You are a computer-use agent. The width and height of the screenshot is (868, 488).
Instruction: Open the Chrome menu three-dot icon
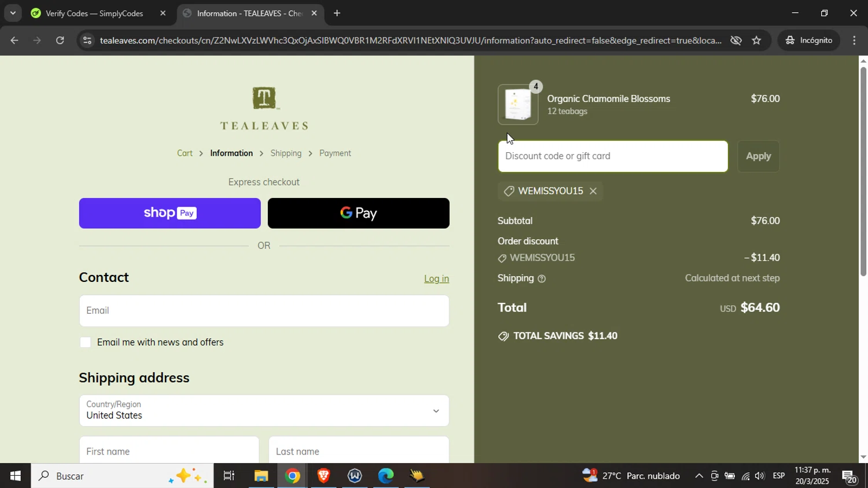855,41
